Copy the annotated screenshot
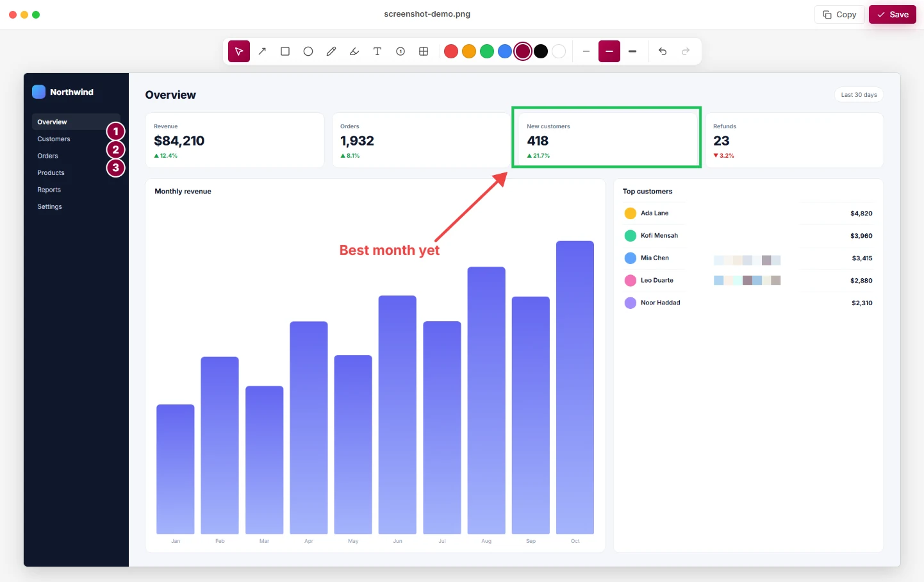The width and height of the screenshot is (924, 582). click(839, 15)
